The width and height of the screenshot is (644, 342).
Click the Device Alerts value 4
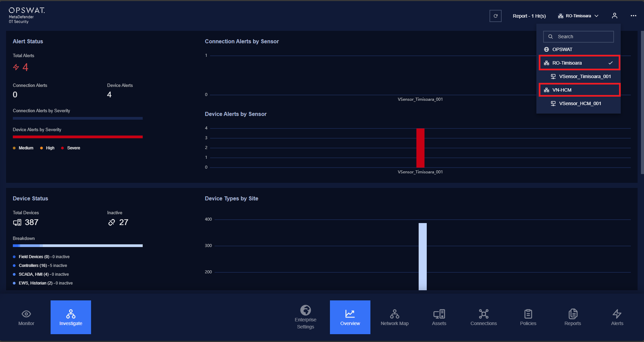click(x=109, y=95)
